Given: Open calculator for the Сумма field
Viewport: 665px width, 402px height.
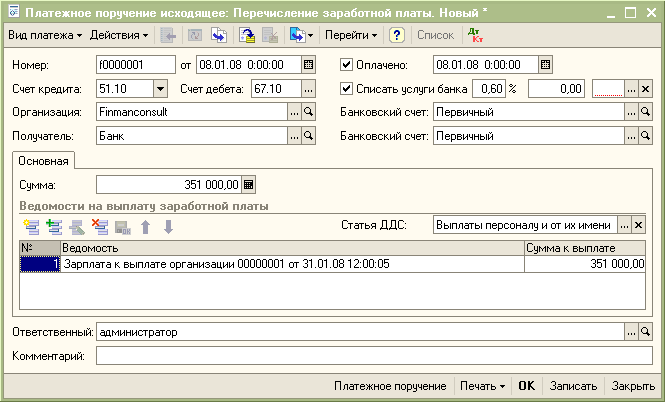Looking at the screenshot, I should (249, 185).
